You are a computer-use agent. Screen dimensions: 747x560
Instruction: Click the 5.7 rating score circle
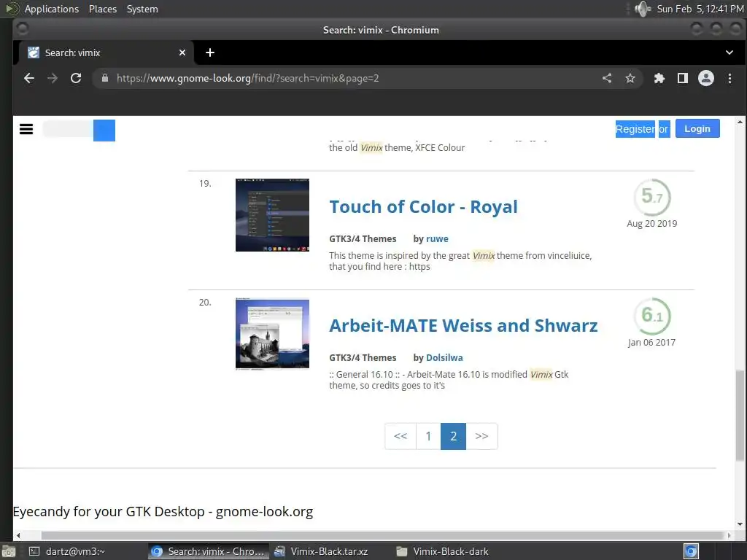click(652, 197)
